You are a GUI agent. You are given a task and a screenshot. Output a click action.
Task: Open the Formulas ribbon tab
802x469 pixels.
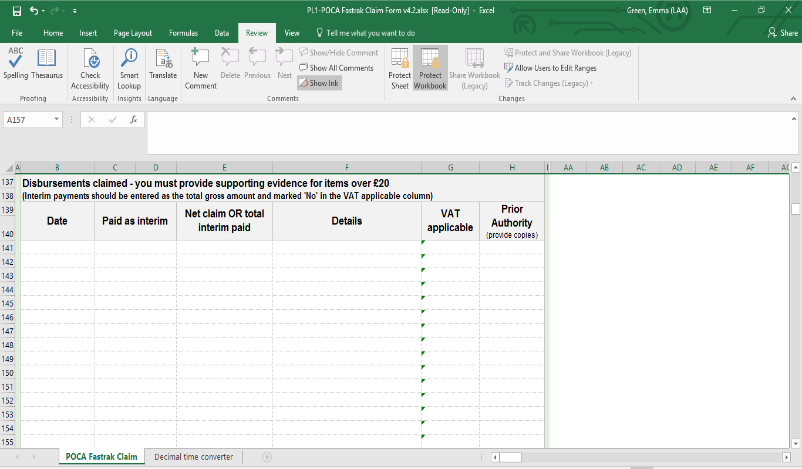[x=183, y=33]
